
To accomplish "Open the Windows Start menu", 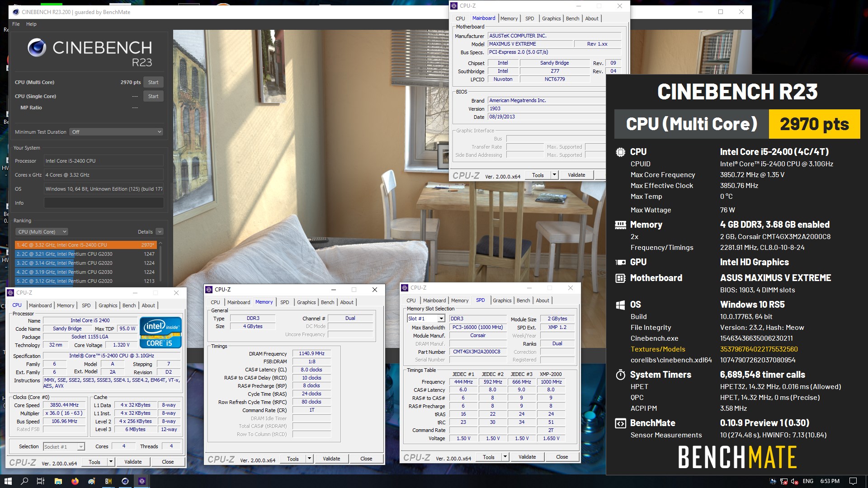I will click(8, 481).
